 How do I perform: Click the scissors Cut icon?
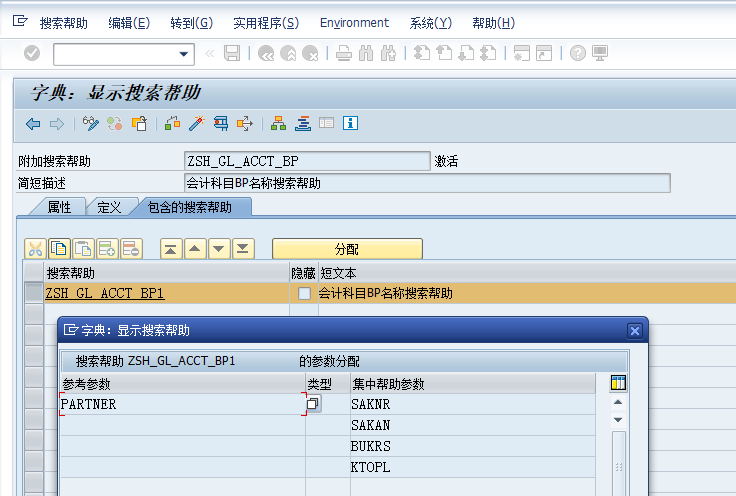coord(35,249)
